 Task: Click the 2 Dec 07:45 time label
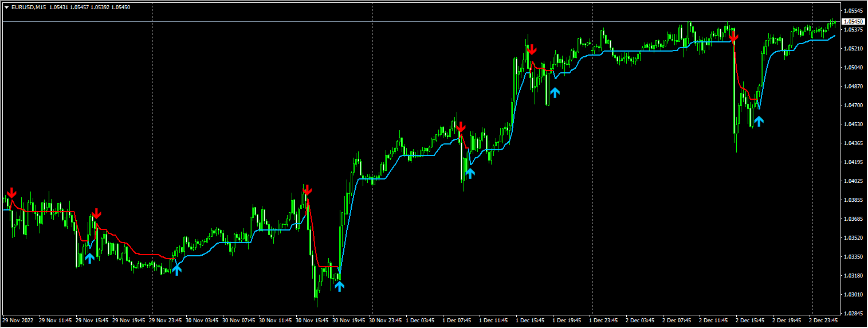(x=678, y=321)
